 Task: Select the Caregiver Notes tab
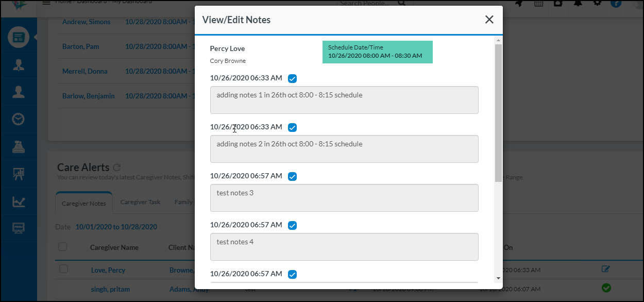click(83, 203)
